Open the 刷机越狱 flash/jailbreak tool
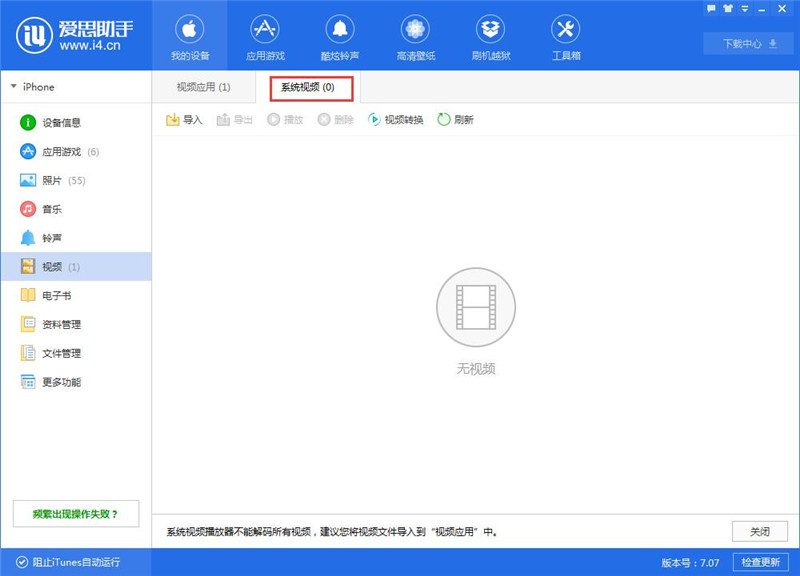 pyautogui.click(x=490, y=33)
